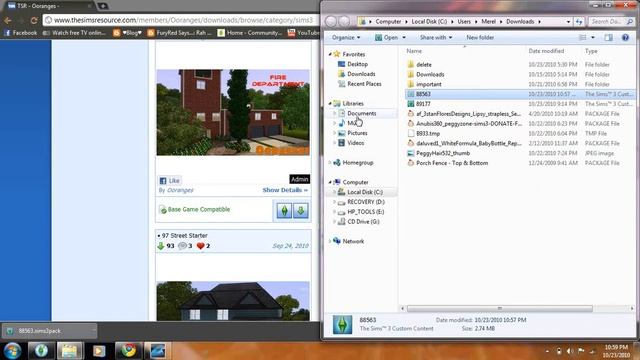Screen dimensions: 640x360
Task: Click the red heart favorites icon
Action: 200,246
